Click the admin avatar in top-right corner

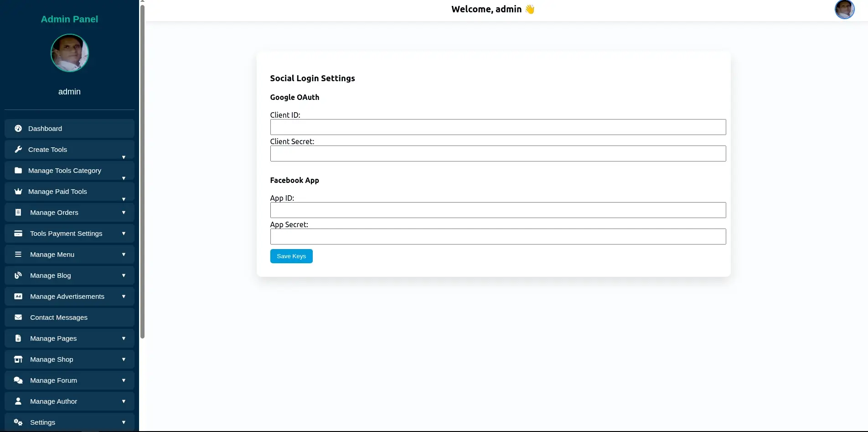pyautogui.click(x=844, y=10)
